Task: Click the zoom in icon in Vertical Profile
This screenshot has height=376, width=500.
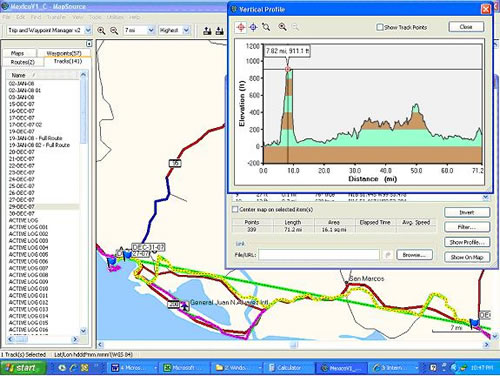Action: (x=282, y=27)
